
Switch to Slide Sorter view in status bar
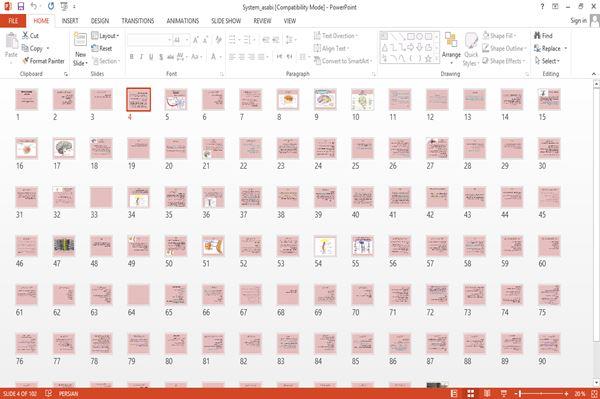pyautogui.click(x=471, y=394)
